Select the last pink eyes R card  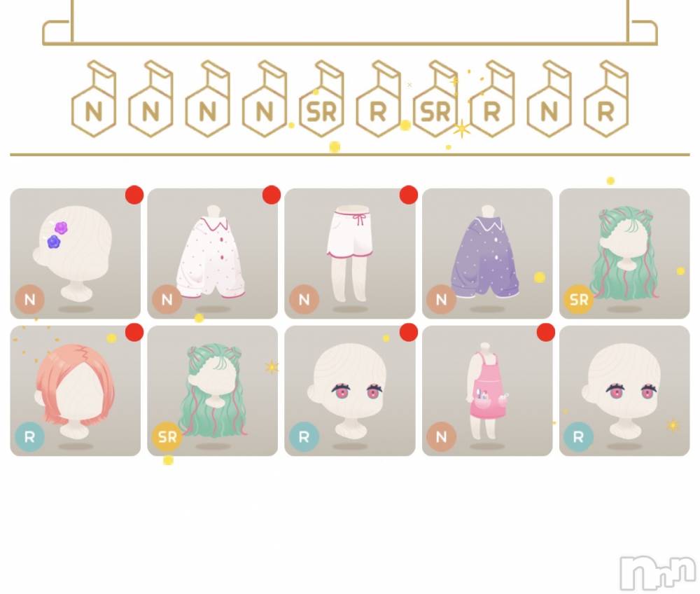tap(624, 391)
